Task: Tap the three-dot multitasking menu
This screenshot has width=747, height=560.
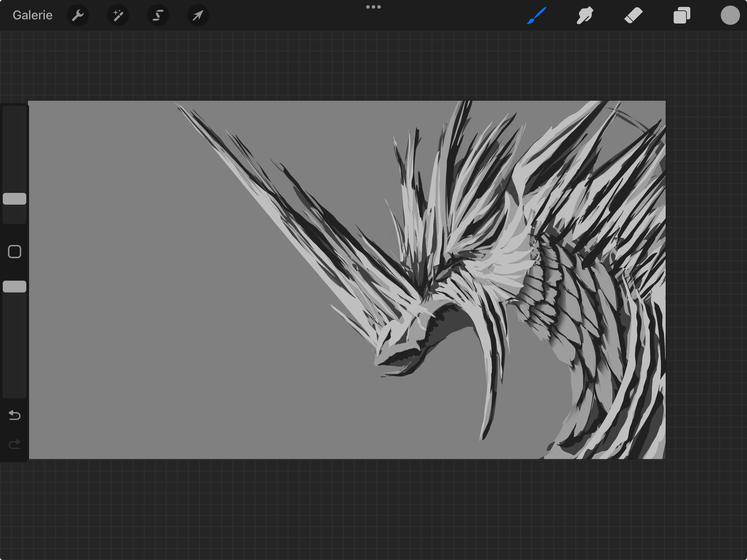Action: click(373, 7)
